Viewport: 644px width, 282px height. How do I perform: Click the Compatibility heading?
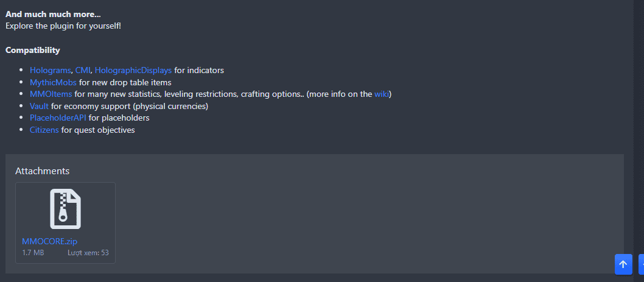[33, 50]
